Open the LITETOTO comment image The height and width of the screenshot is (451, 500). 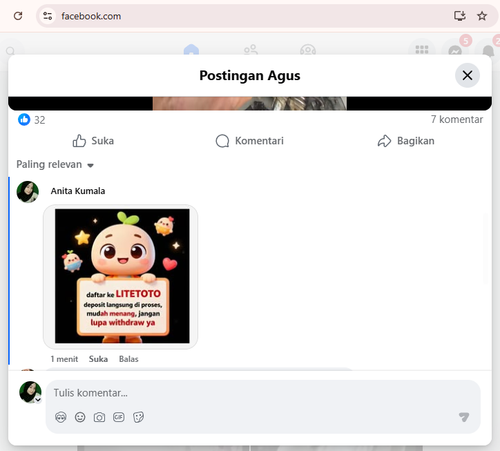tap(121, 276)
